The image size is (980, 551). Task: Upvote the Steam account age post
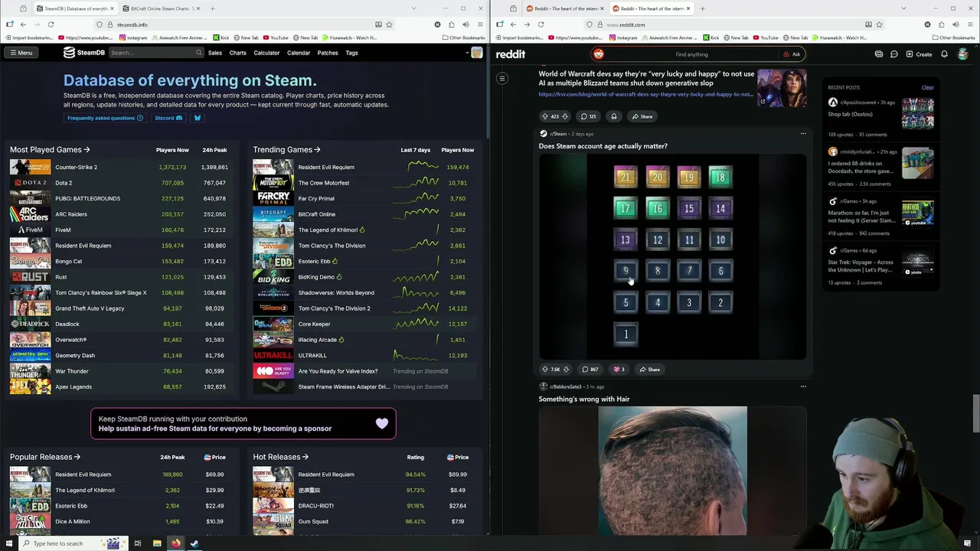click(545, 370)
